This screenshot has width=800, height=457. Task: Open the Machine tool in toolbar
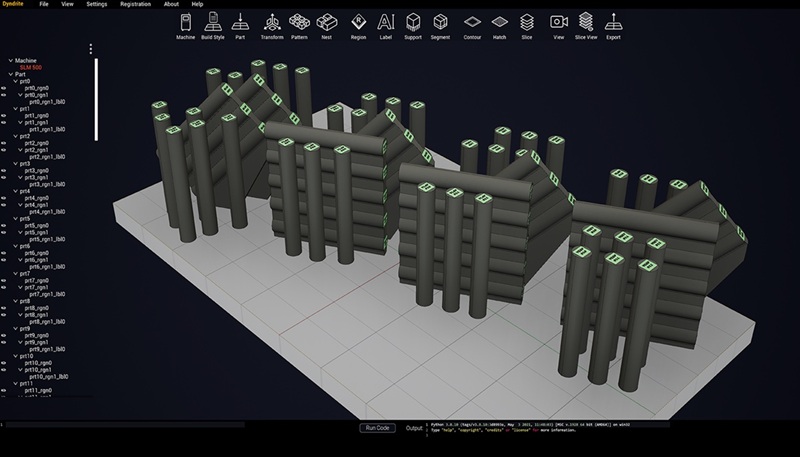[x=185, y=25]
